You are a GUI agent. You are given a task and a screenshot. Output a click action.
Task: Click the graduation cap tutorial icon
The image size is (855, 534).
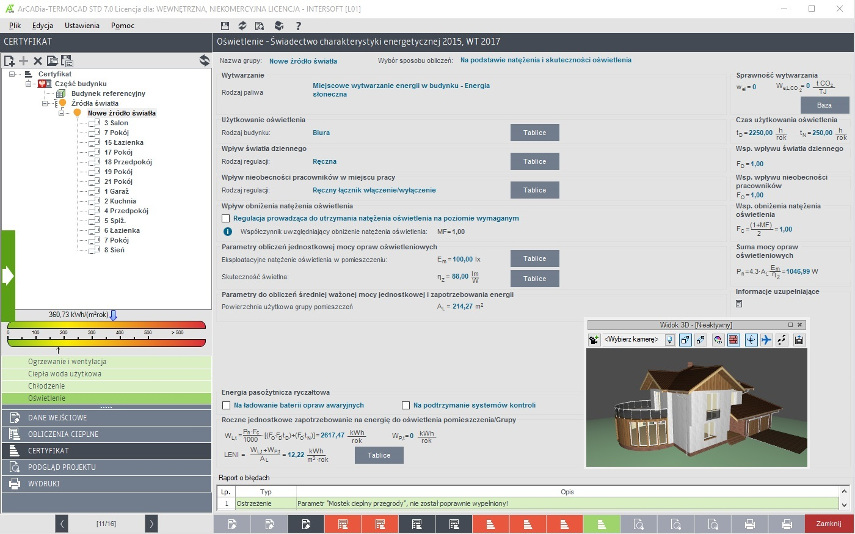(279, 26)
